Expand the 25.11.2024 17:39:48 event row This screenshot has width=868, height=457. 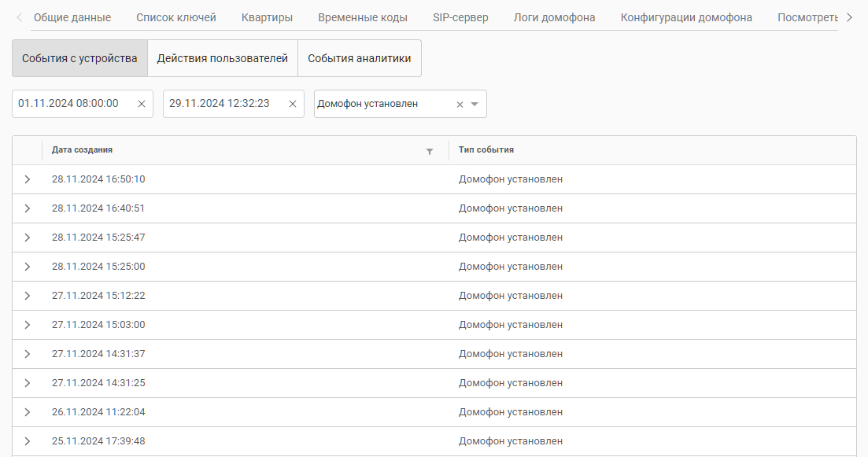(x=28, y=441)
